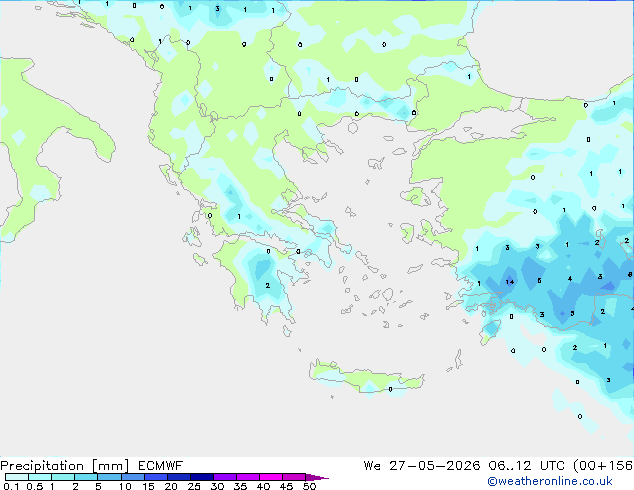Click the '14' precipitation value on map

click(x=509, y=282)
